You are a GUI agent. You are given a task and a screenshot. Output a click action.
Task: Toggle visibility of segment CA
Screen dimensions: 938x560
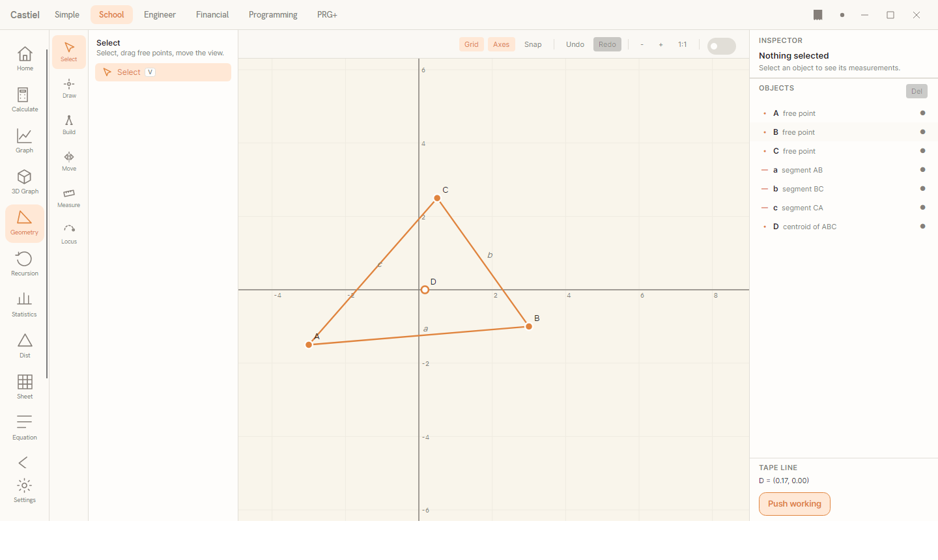922,208
